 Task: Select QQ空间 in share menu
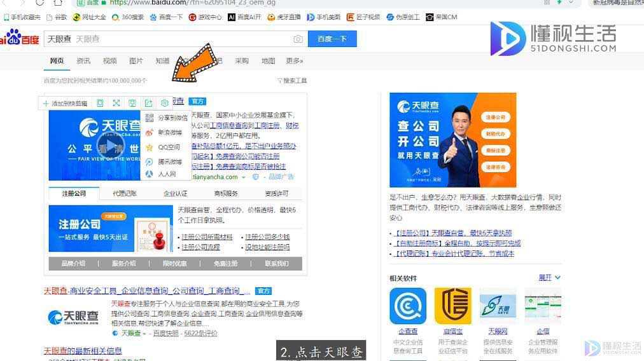pos(163,147)
